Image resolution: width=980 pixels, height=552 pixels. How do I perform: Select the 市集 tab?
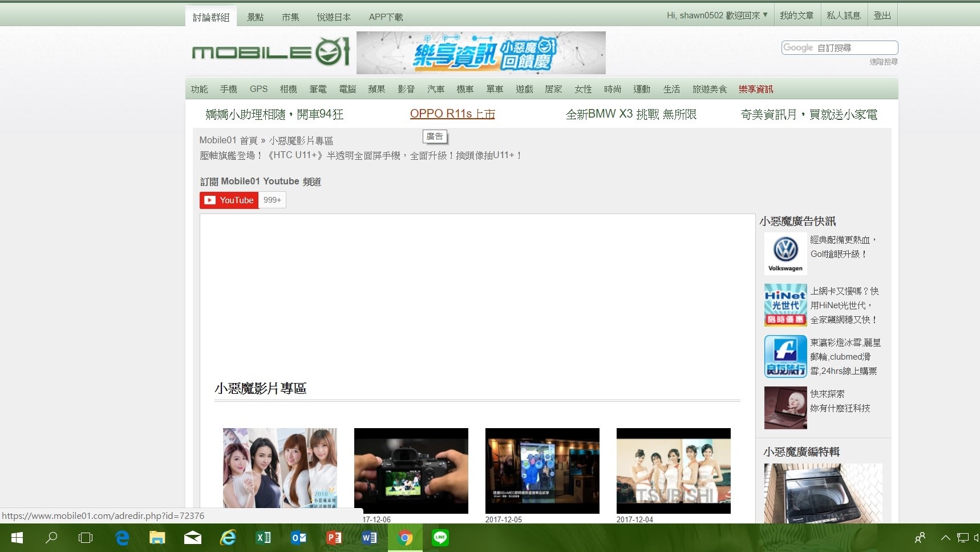coord(290,17)
